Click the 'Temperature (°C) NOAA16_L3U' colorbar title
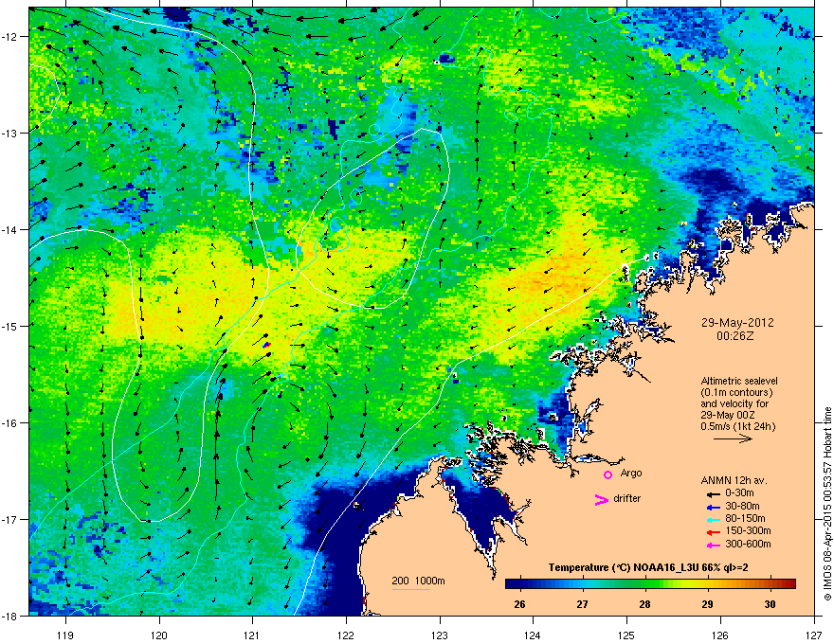This screenshot has width=834, height=644. (623, 567)
